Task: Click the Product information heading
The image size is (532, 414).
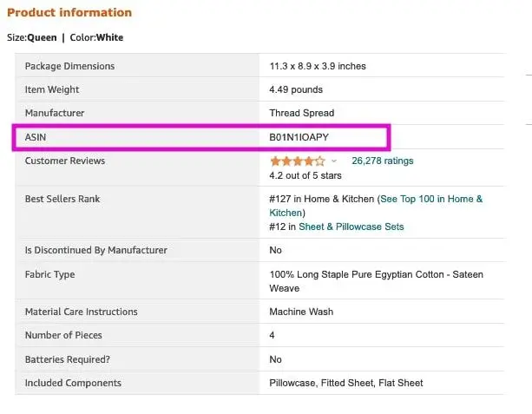Action: pos(69,12)
